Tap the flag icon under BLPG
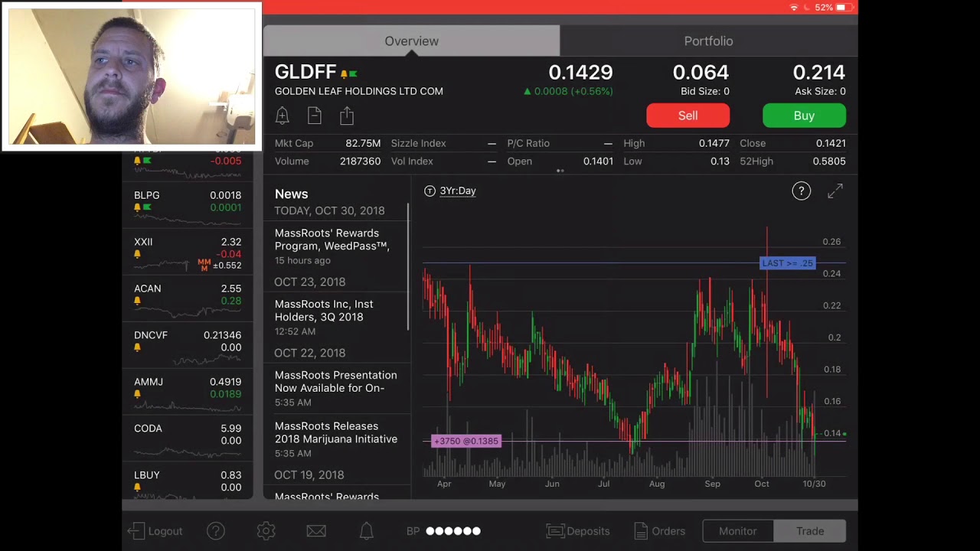Viewport: 980px width, 551px height. coord(146,207)
